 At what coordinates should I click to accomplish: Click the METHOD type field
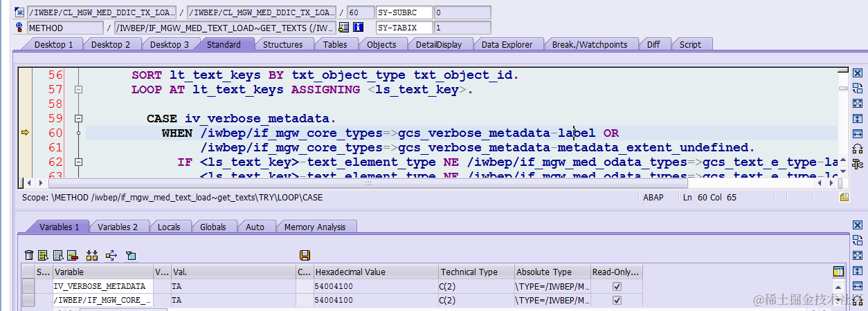tap(65, 28)
